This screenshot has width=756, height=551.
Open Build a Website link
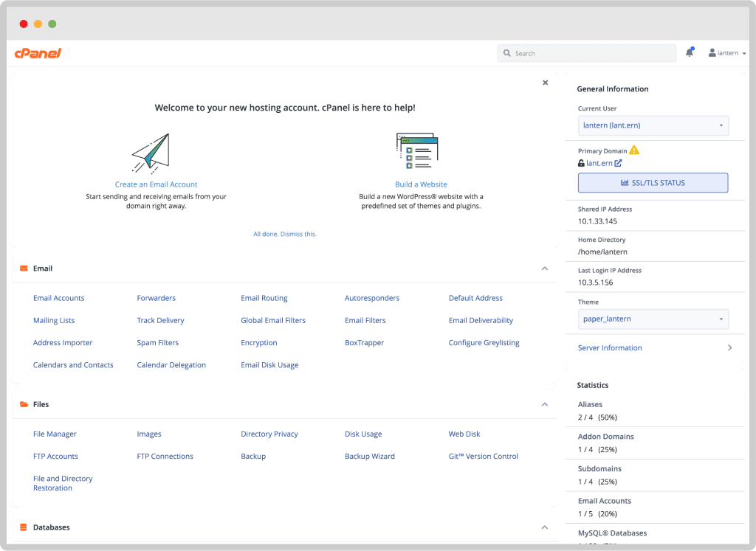[421, 184]
